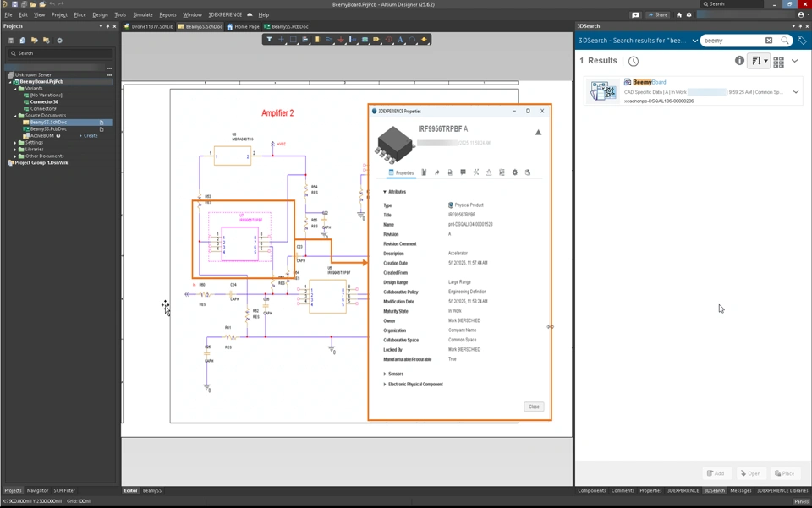Click the Projects panel search field
This screenshot has height=508, width=812.
click(59, 53)
